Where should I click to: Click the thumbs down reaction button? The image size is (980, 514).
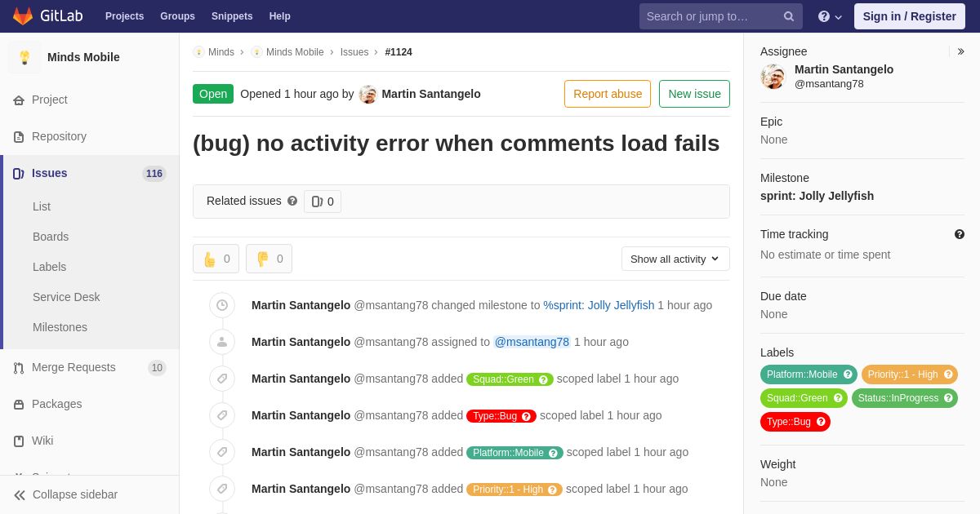click(x=269, y=259)
